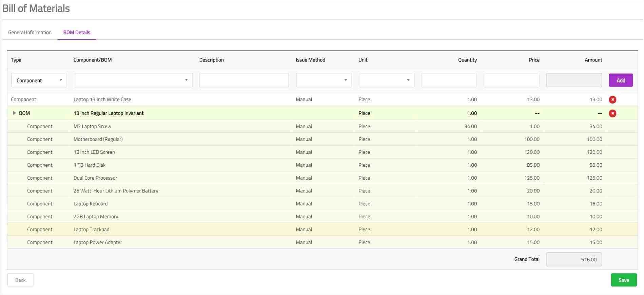644x295 pixels.
Task: Open the Type dropdown showing Component
Action: [x=39, y=80]
